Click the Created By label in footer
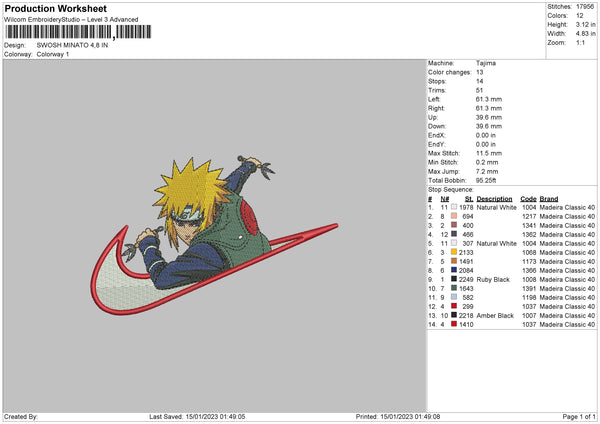The image size is (600, 424). point(21,416)
